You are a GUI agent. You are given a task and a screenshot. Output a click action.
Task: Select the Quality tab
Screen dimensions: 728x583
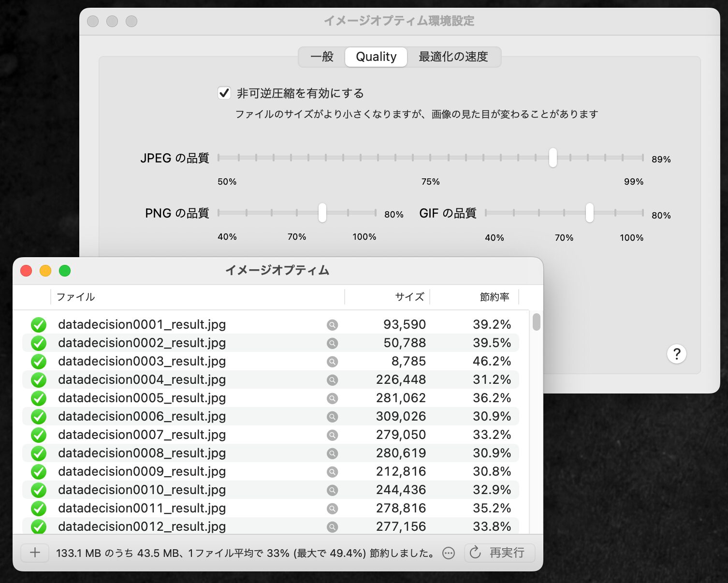[376, 57]
